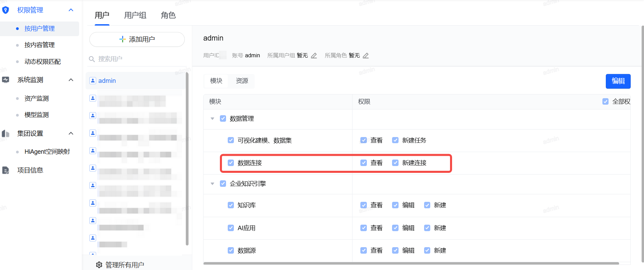
Task: Open 项目信息 in the sidebar
Action: (30, 170)
